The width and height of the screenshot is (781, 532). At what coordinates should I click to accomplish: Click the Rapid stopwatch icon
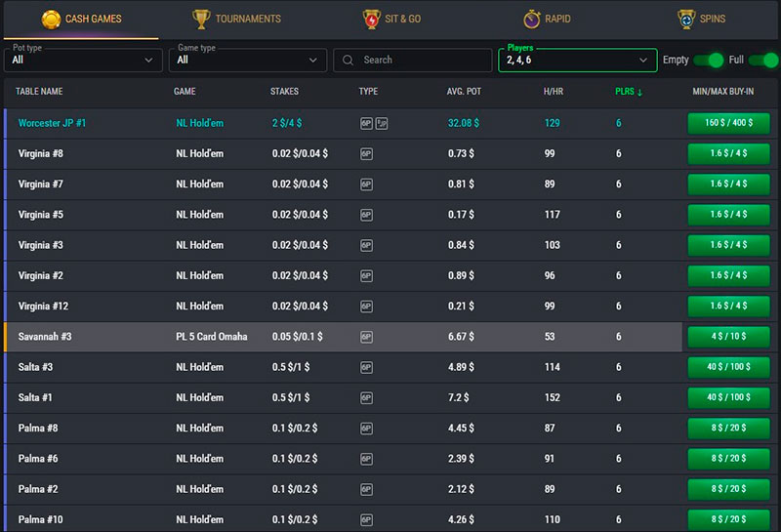point(531,19)
